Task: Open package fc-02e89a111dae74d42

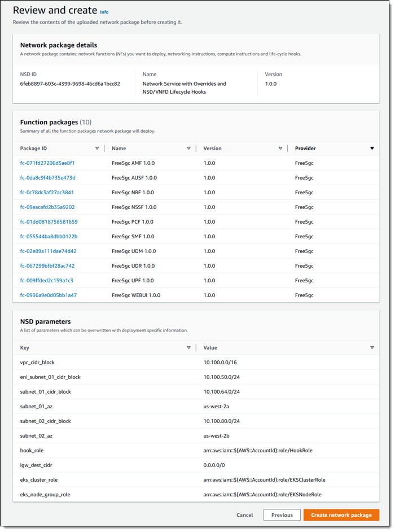Action: pos(48,251)
